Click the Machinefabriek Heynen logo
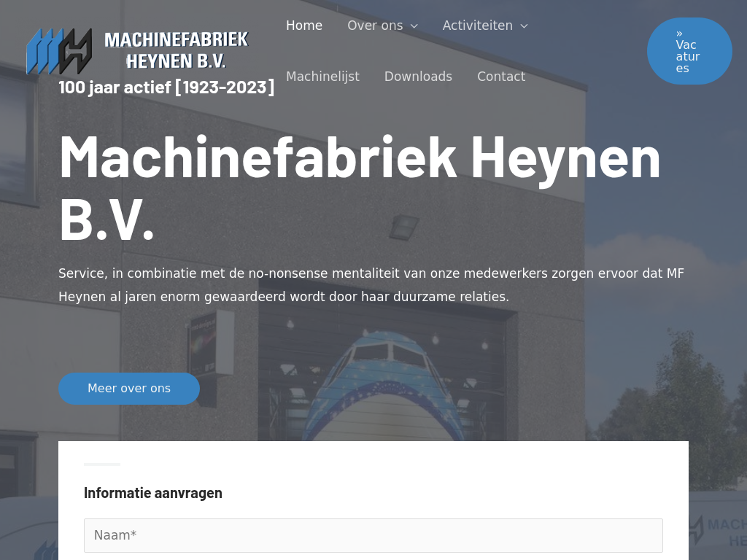 [138, 51]
